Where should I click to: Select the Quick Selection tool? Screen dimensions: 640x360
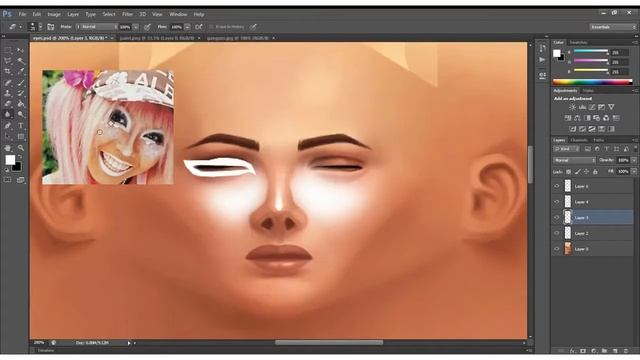click(20, 61)
